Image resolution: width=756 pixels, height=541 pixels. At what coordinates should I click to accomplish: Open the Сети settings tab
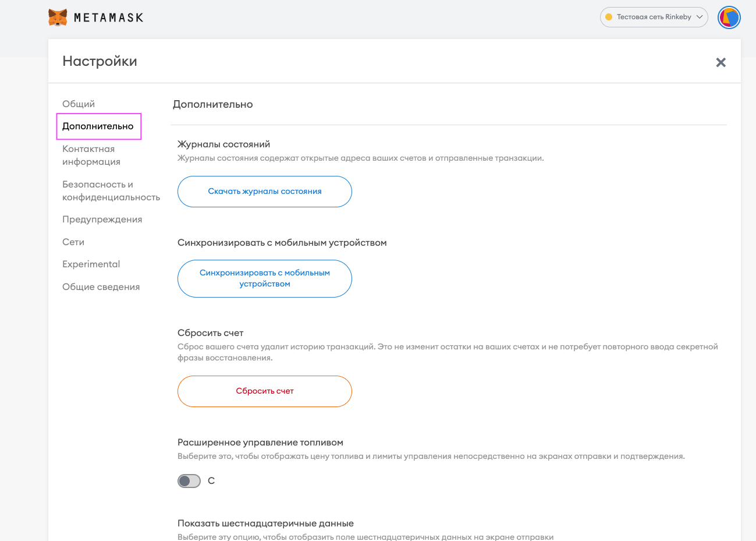tap(73, 242)
